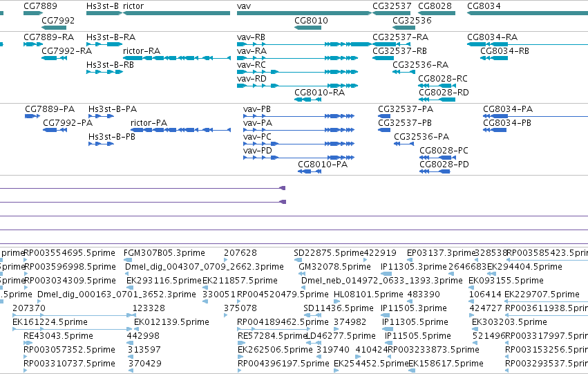This screenshot has height=374, width=588.
Task: Click the CG8010-PA protein label
Action: click(x=323, y=165)
